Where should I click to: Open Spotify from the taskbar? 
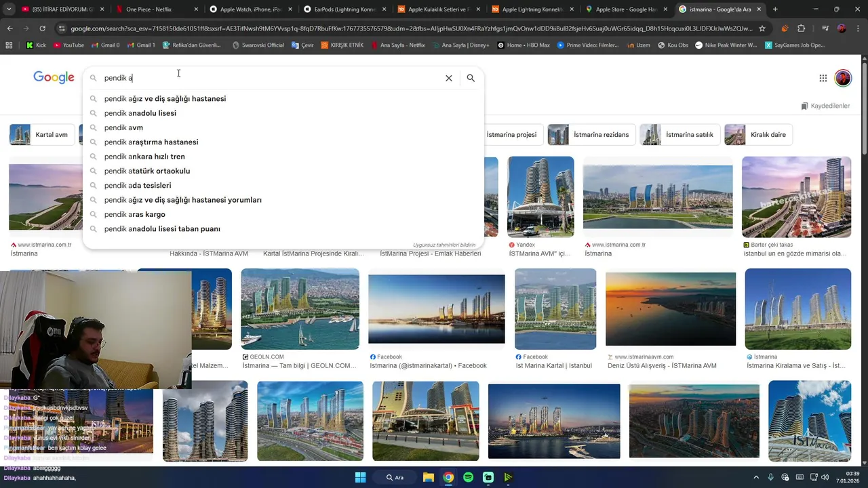[x=468, y=477]
